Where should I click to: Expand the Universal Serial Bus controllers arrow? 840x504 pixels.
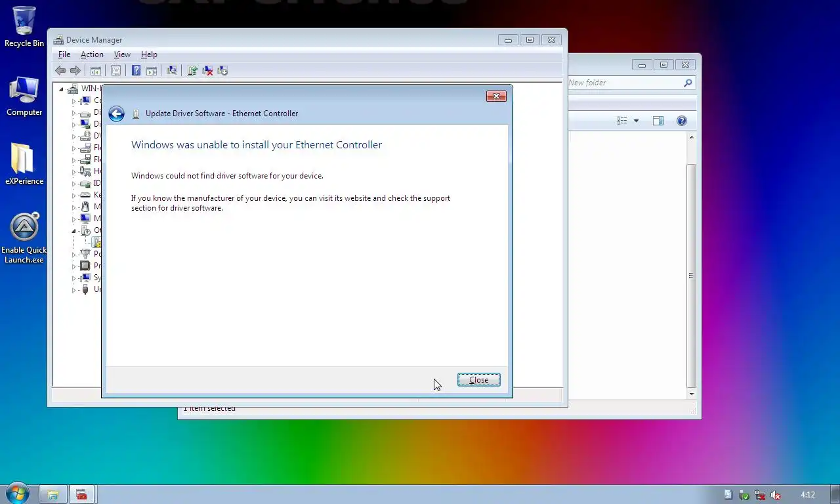tap(73, 290)
